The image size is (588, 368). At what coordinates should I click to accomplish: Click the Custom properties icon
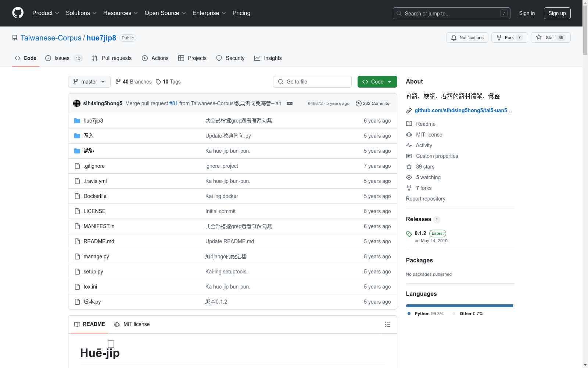pos(409,156)
